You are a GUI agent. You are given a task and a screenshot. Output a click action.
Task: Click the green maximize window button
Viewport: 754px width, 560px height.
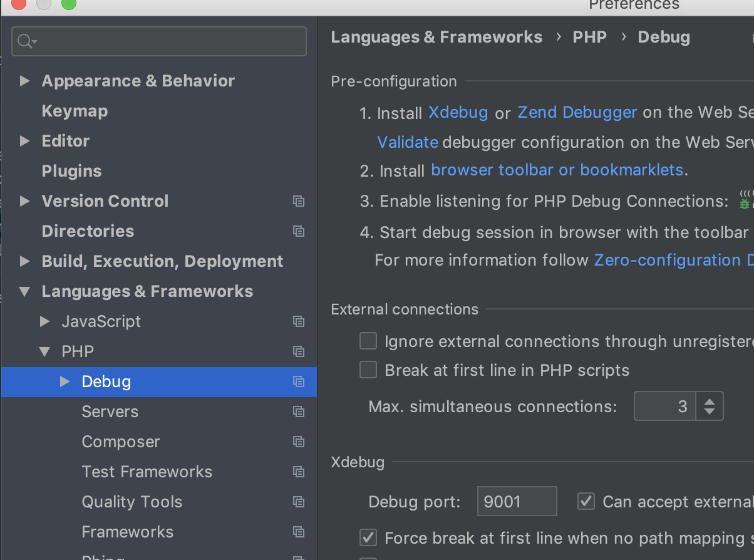[68, 4]
